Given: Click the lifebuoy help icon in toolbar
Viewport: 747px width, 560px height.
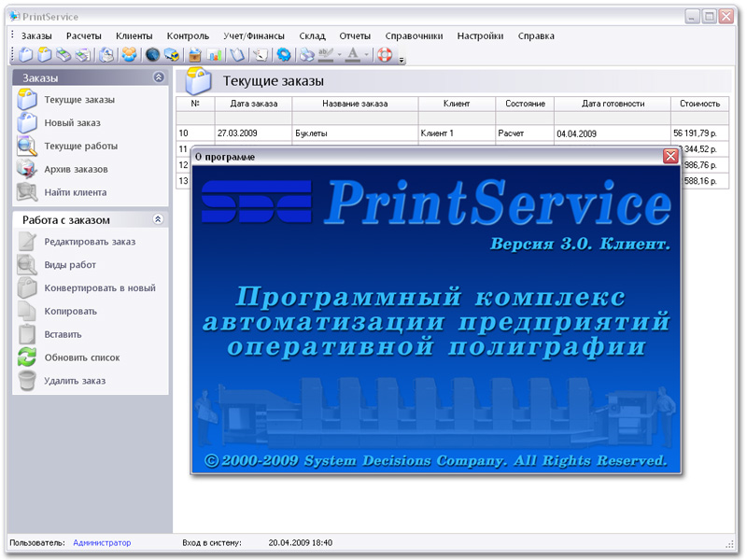Looking at the screenshot, I should pyautogui.click(x=385, y=55).
